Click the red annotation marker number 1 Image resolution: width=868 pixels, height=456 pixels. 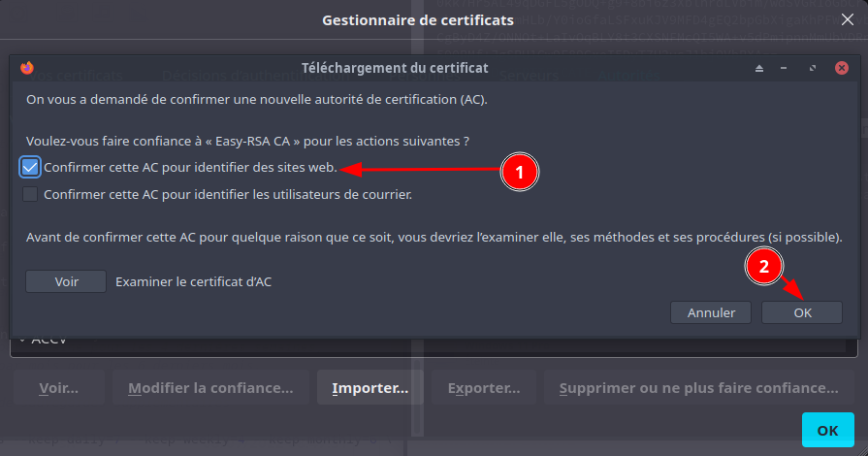pos(519,173)
